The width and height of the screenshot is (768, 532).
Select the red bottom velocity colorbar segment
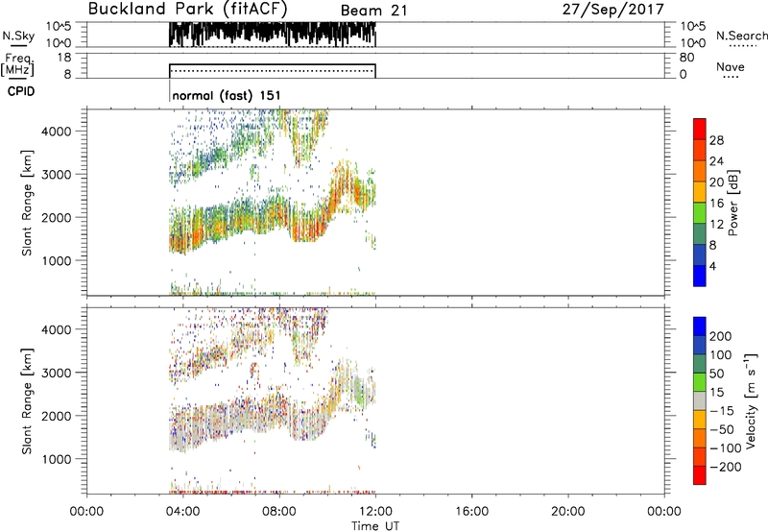click(x=700, y=475)
